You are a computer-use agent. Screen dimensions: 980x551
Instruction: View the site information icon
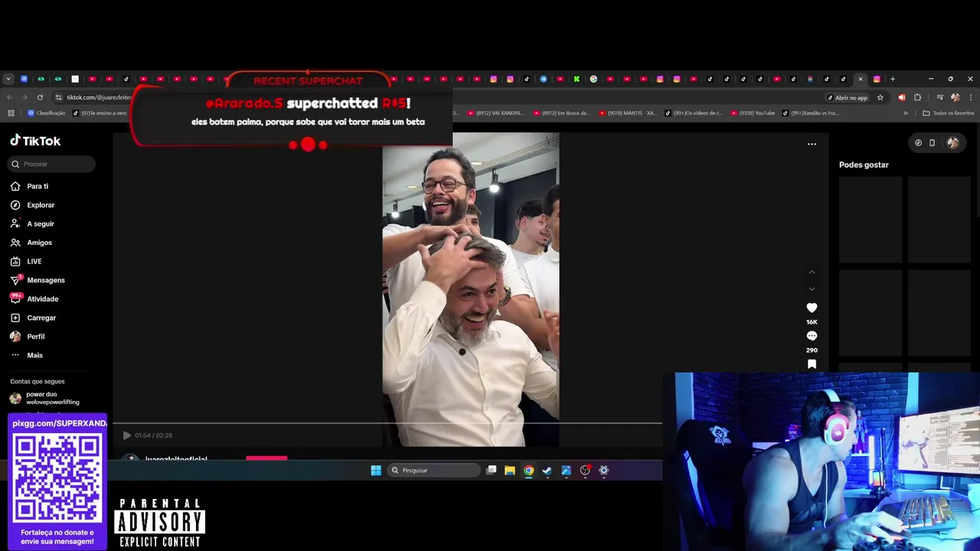pyautogui.click(x=58, y=97)
